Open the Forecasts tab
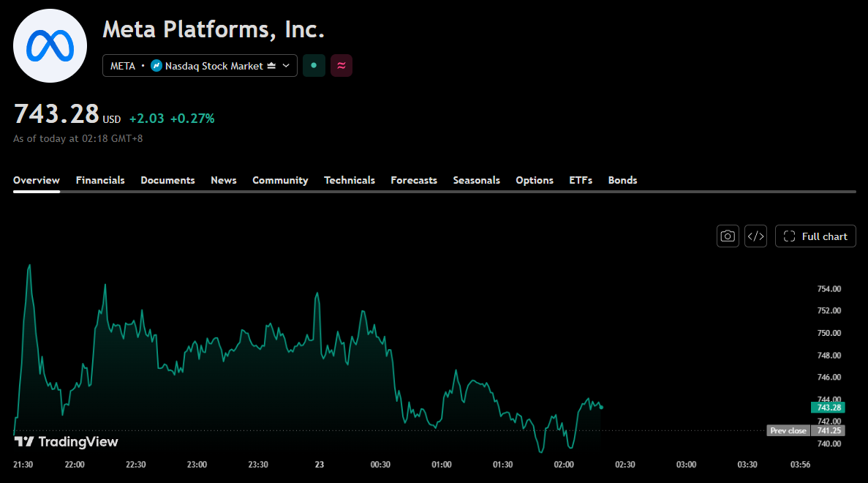 (414, 180)
